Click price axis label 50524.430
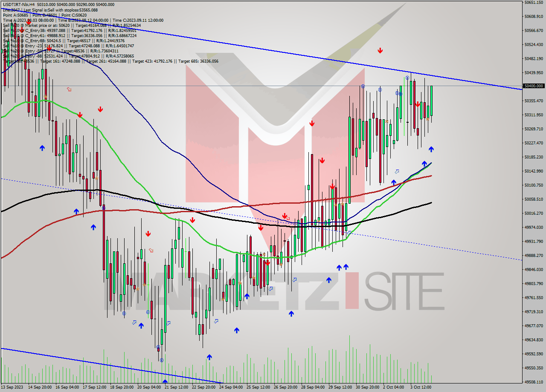The image size is (546, 392). click(x=534, y=44)
